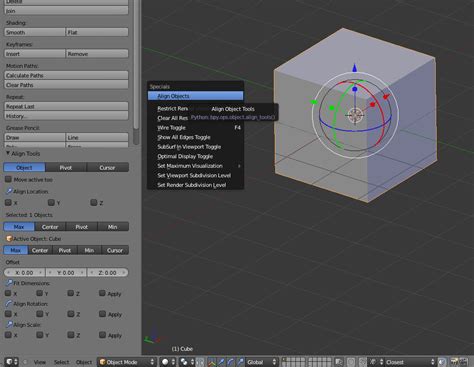Check the Align Rotation Apply checkbox
The image size is (474, 367).
102,314
